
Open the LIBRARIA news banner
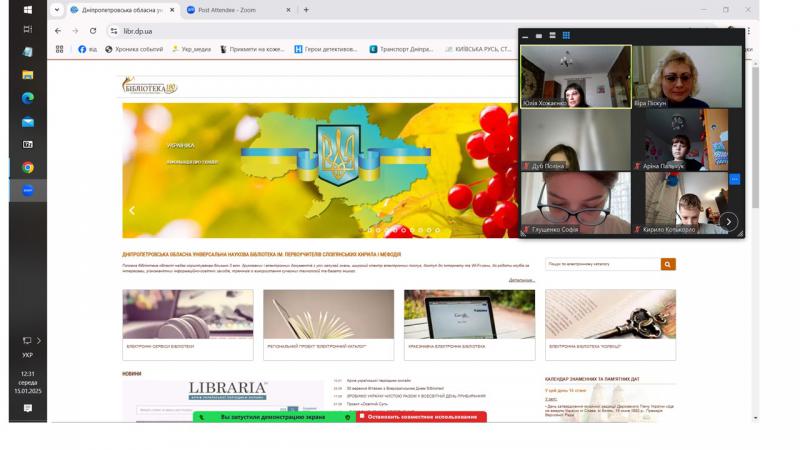click(x=223, y=401)
